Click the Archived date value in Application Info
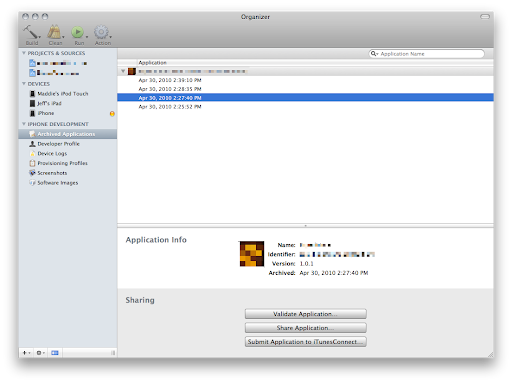This screenshot has height=383, width=512. click(334, 273)
